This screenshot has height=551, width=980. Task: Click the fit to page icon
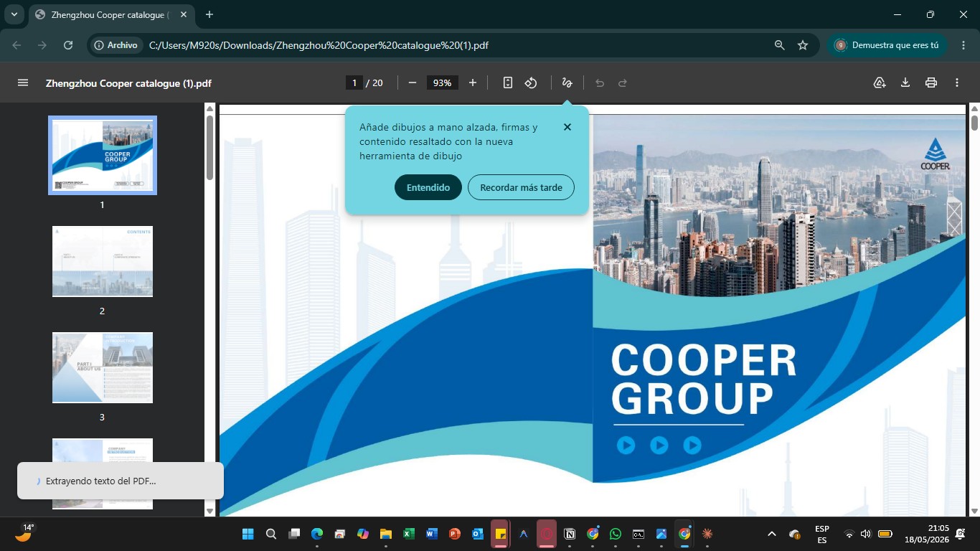(x=508, y=83)
